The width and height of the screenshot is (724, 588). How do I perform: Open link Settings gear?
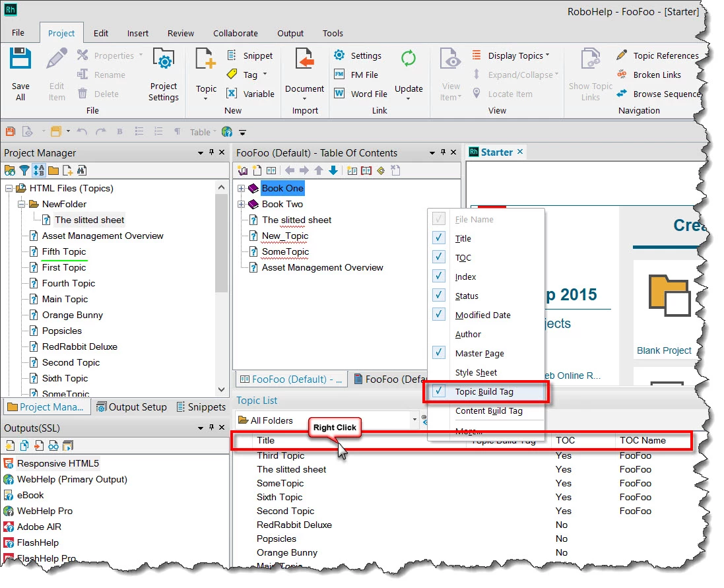click(339, 55)
